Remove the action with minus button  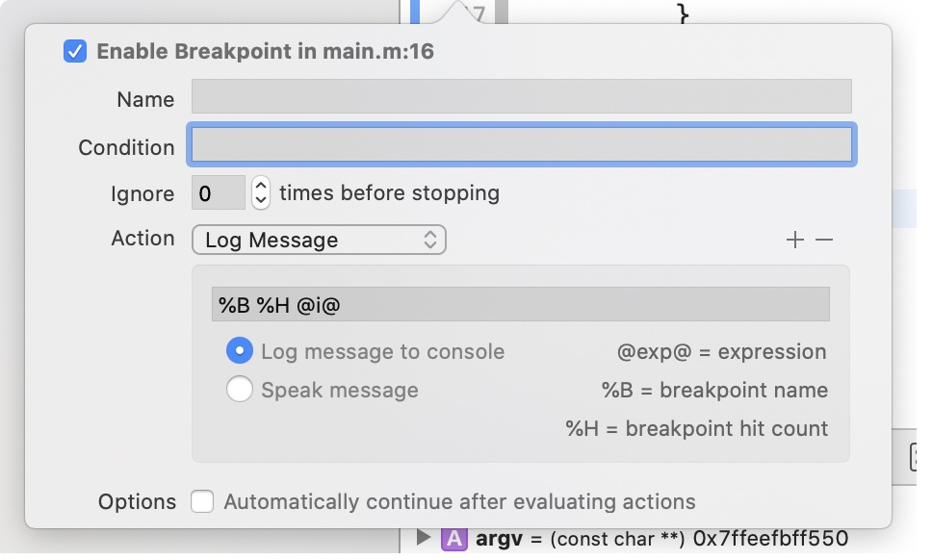tap(824, 241)
